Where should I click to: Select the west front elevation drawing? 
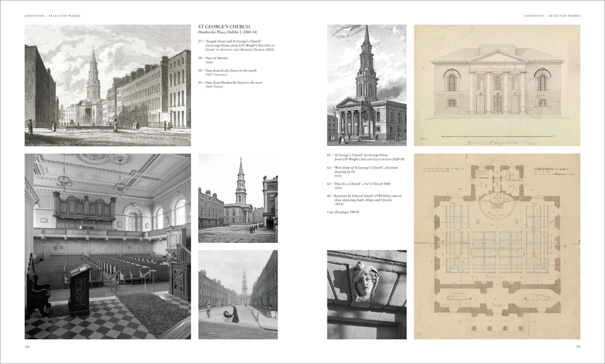497,85
